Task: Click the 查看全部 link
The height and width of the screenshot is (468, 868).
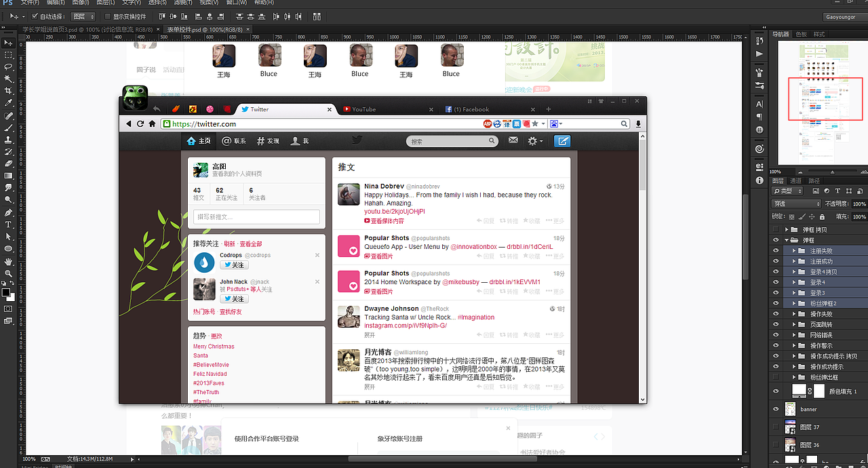Action: (250, 244)
